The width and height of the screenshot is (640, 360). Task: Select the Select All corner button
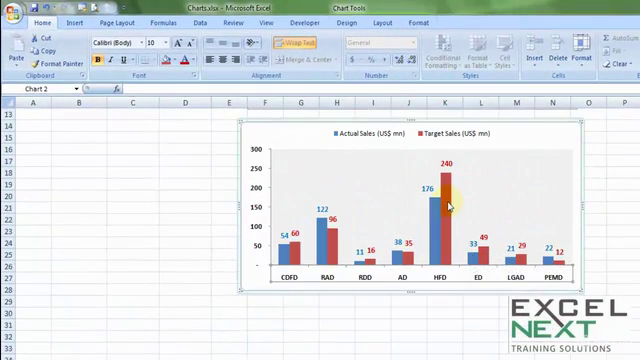(8, 103)
